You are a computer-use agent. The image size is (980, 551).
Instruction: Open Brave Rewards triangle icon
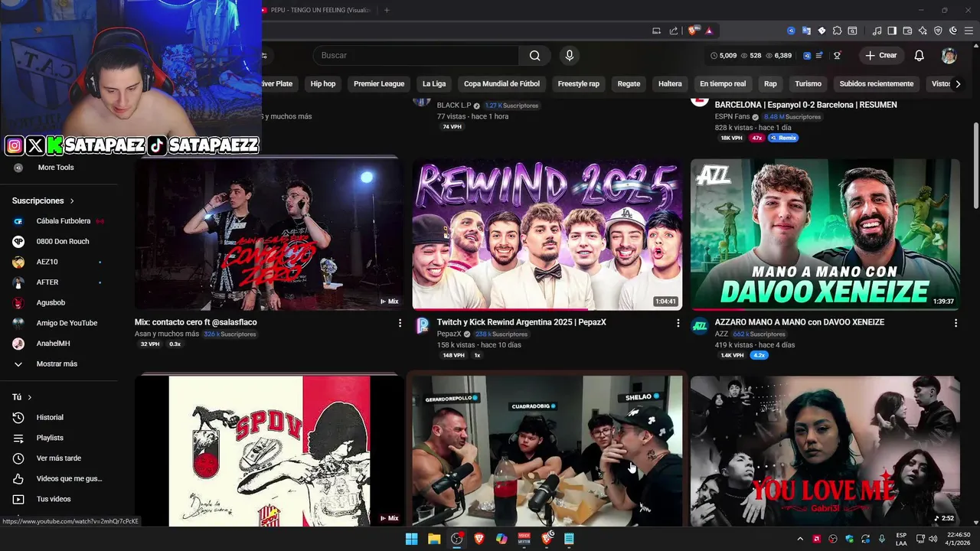point(710,31)
